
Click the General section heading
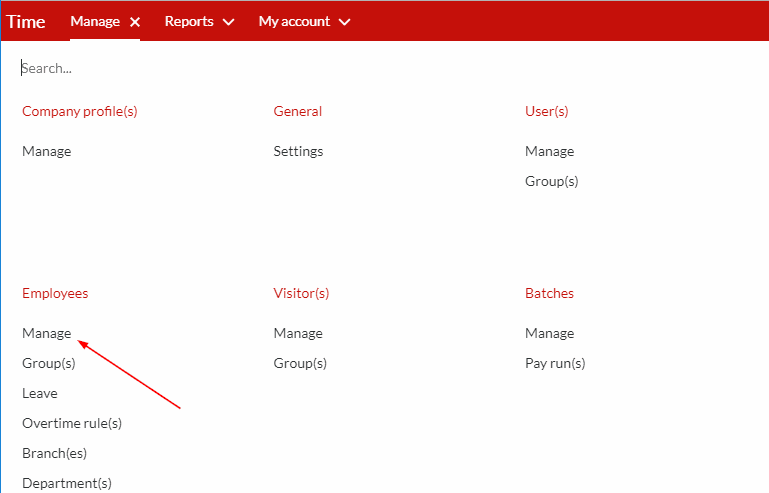298,111
